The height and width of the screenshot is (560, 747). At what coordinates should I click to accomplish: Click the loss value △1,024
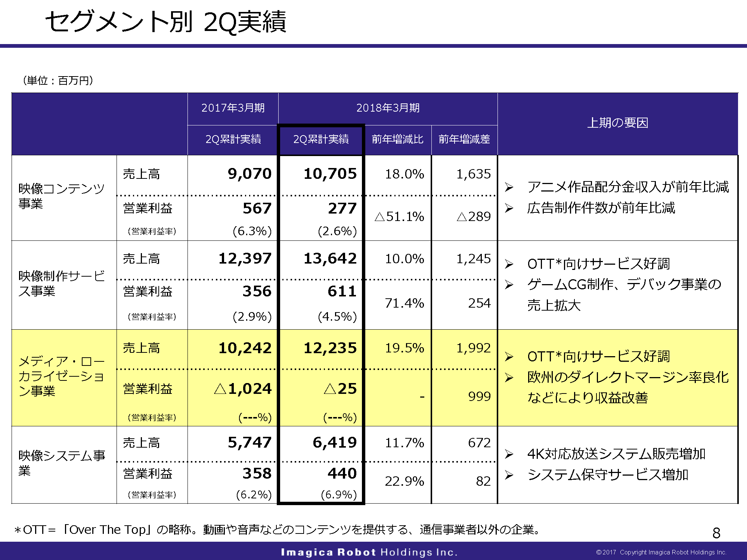pos(243,389)
